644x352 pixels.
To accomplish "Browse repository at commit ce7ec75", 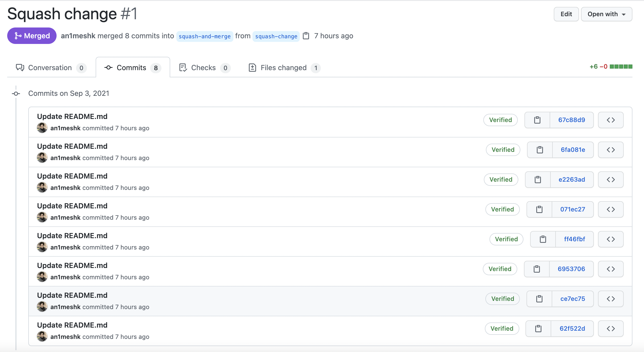I will 611,299.
